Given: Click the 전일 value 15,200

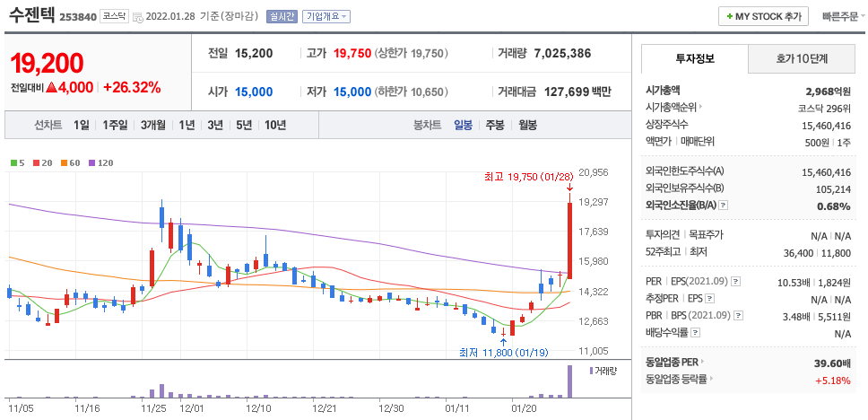Looking at the screenshot, I should (x=254, y=54).
